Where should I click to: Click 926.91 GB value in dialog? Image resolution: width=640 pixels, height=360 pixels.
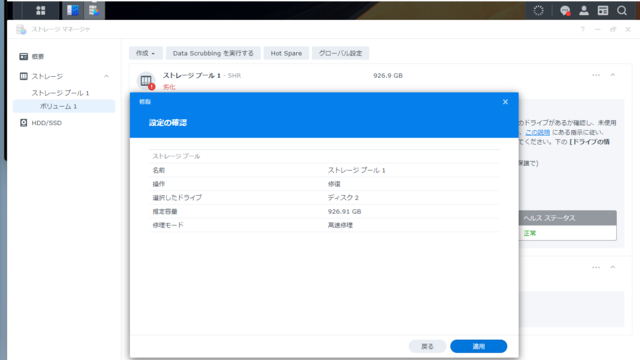[344, 211]
